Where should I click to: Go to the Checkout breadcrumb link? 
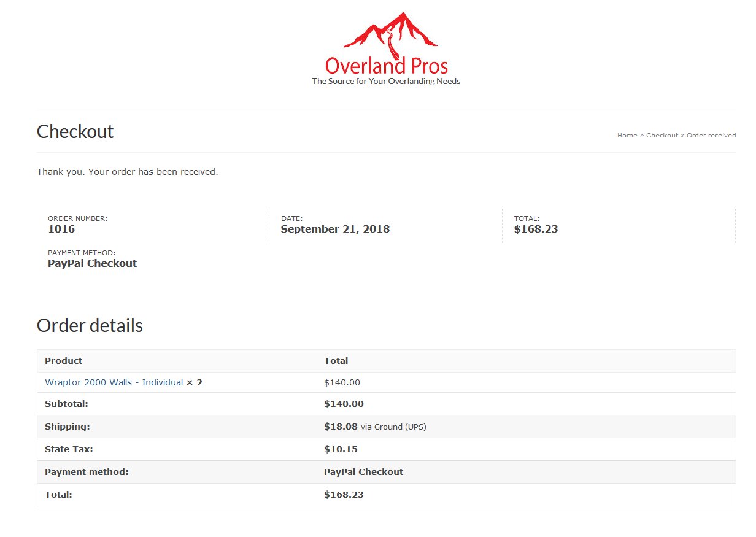click(x=662, y=136)
